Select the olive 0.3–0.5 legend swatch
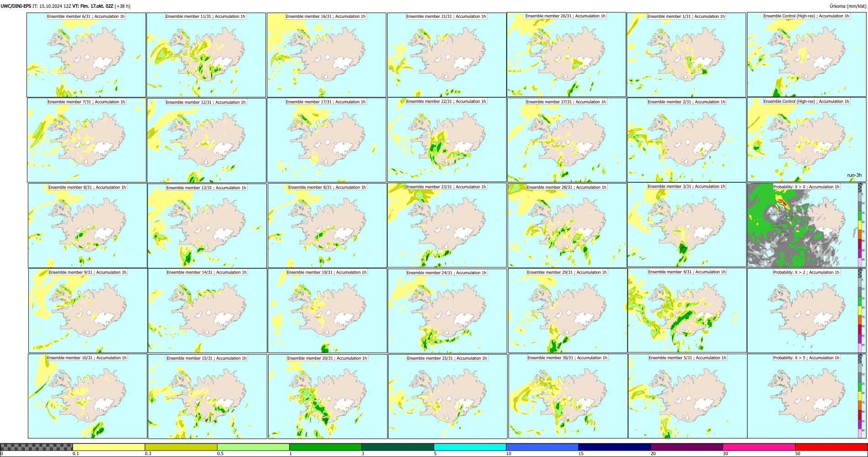 [181, 447]
